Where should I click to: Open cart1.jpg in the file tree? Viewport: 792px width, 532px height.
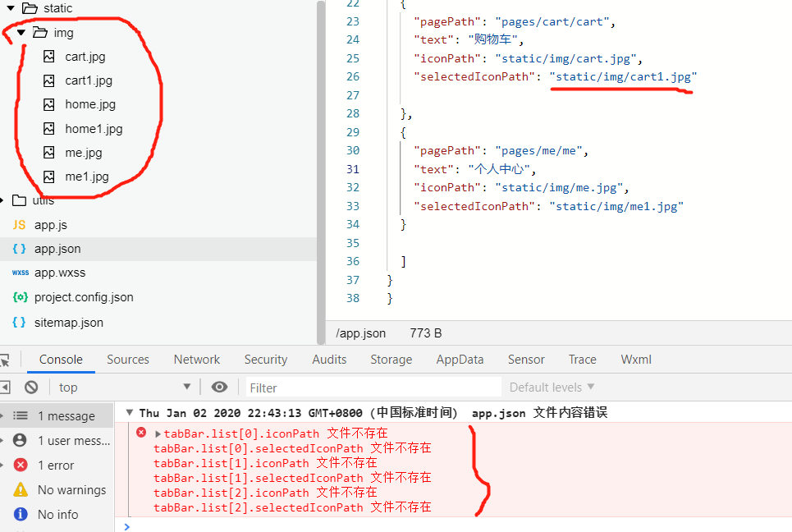tap(89, 80)
